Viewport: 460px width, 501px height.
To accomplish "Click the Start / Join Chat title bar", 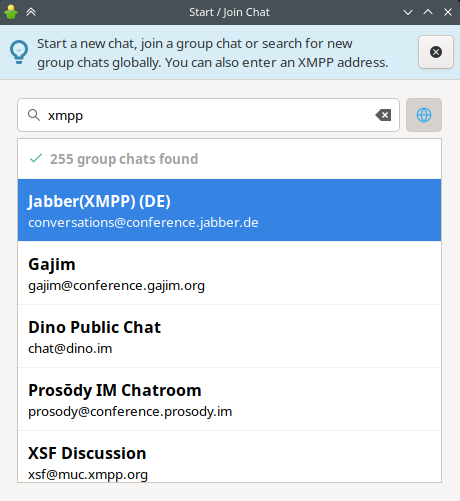I will pos(229,12).
